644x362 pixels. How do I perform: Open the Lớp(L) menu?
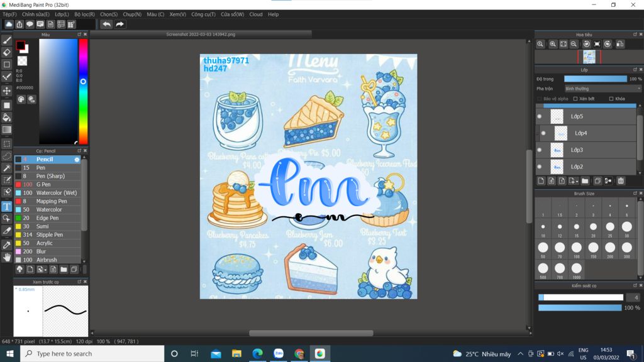pos(62,14)
